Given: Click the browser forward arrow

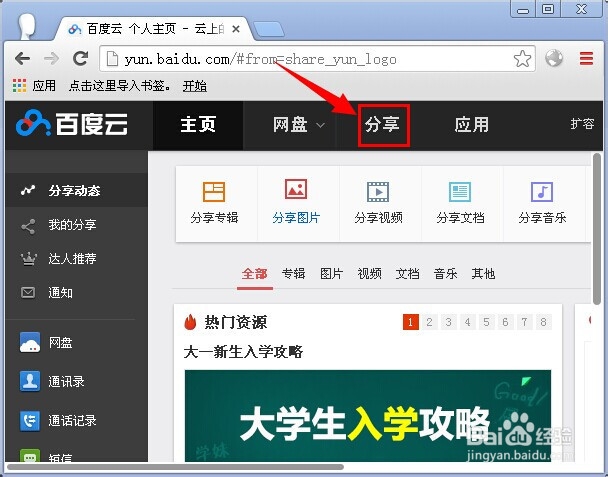Looking at the screenshot, I should click(x=51, y=59).
